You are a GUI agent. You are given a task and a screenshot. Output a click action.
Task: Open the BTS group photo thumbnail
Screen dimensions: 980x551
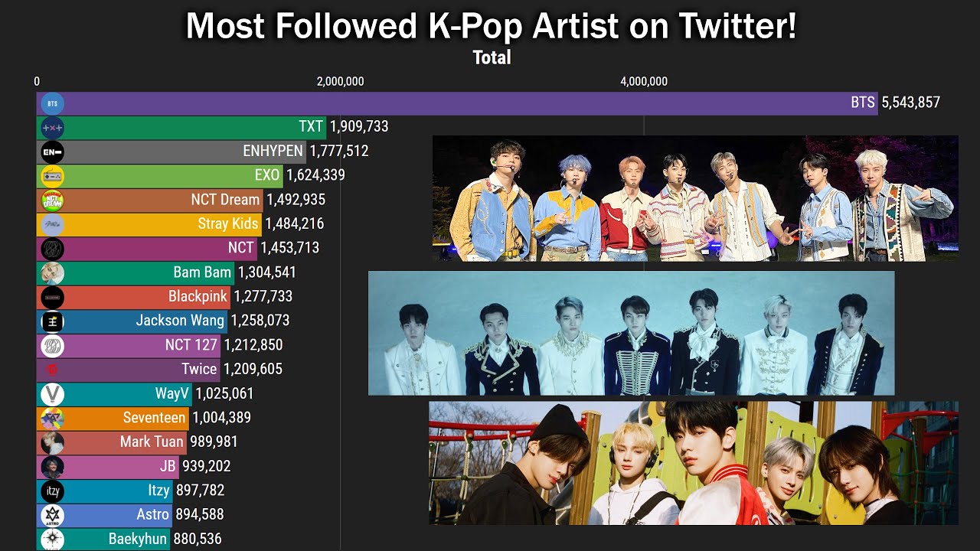695,199
